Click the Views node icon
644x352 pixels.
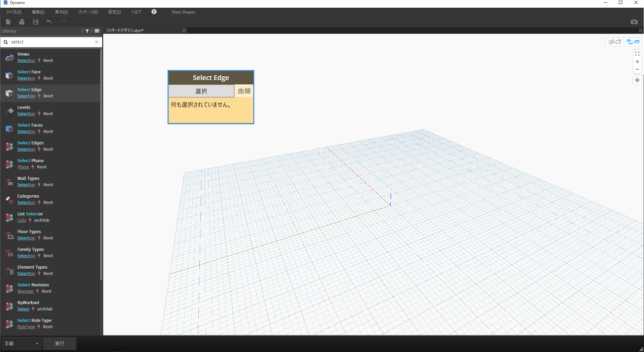tap(9, 58)
